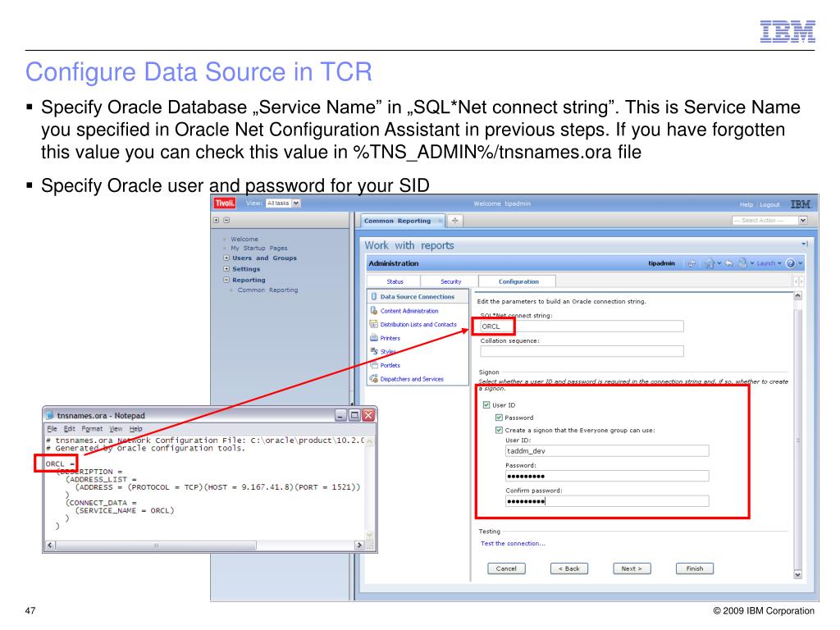The image size is (840, 630).
Task: Click the SQL*Net connect string field
Action: click(x=582, y=326)
